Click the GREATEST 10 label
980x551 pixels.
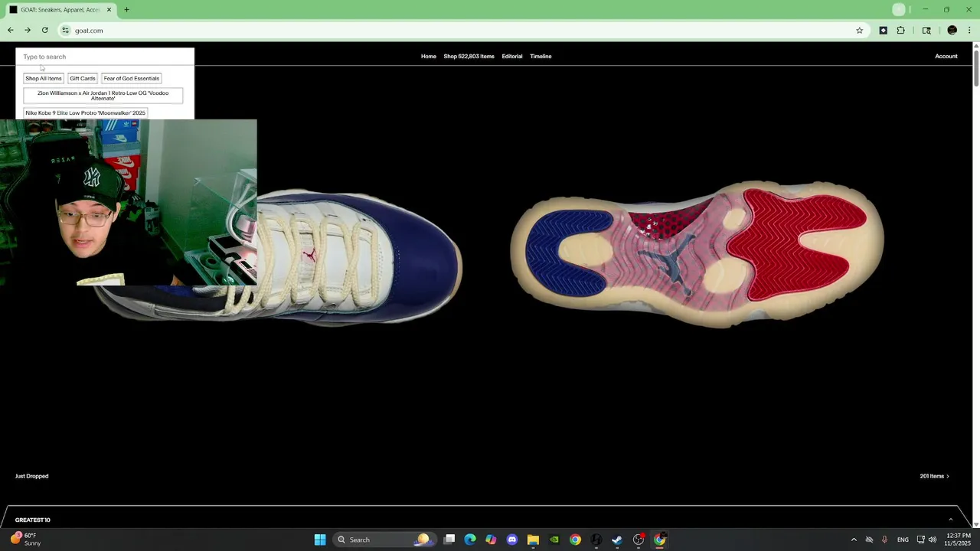click(x=33, y=520)
